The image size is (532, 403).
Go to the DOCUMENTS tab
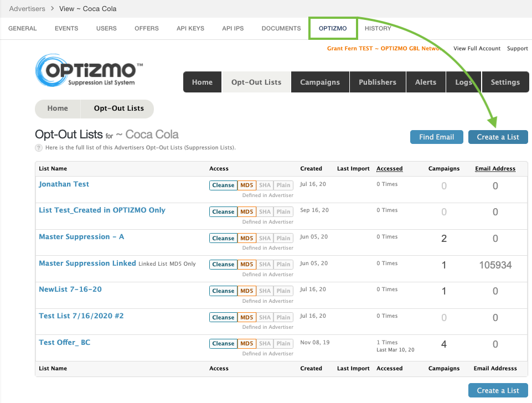pyautogui.click(x=281, y=28)
